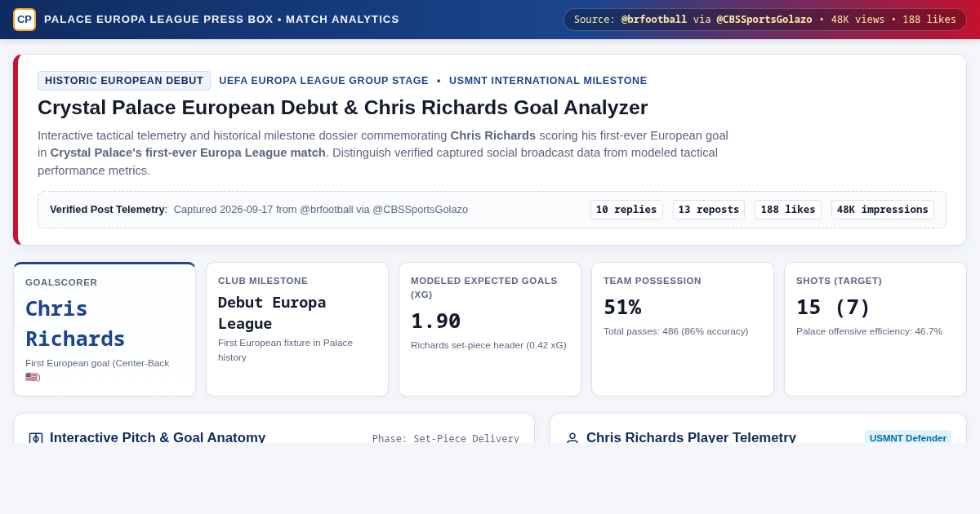Click the pitch icon beside Interactive Pitch heading
The width and height of the screenshot is (980, 514).
pyautogui.click(x=36, y=438)
